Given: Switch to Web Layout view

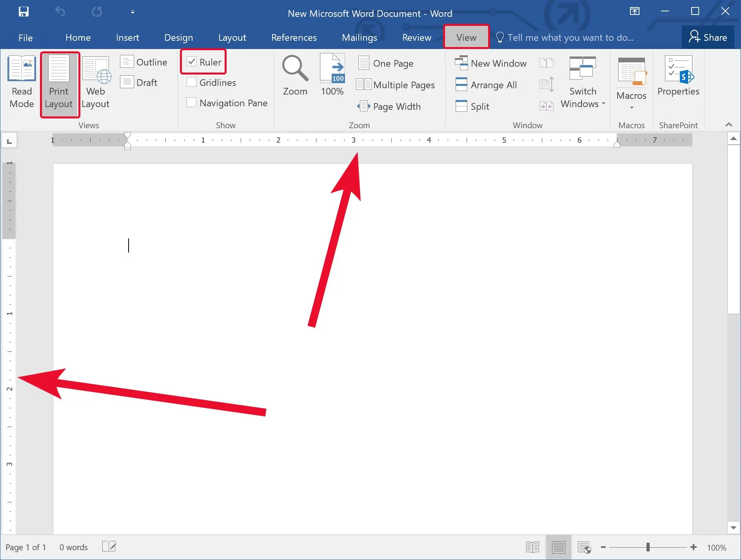Looking at the screenshot, I should click(96, 83).
